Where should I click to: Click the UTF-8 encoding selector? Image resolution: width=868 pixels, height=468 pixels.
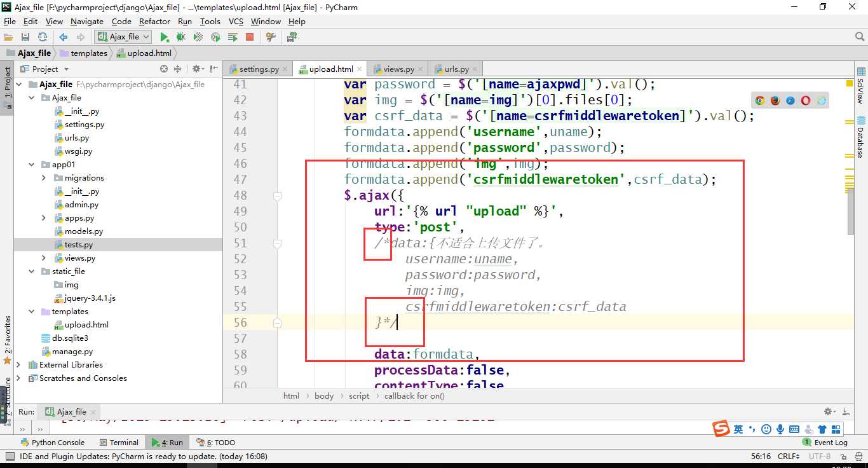(820, 457)
